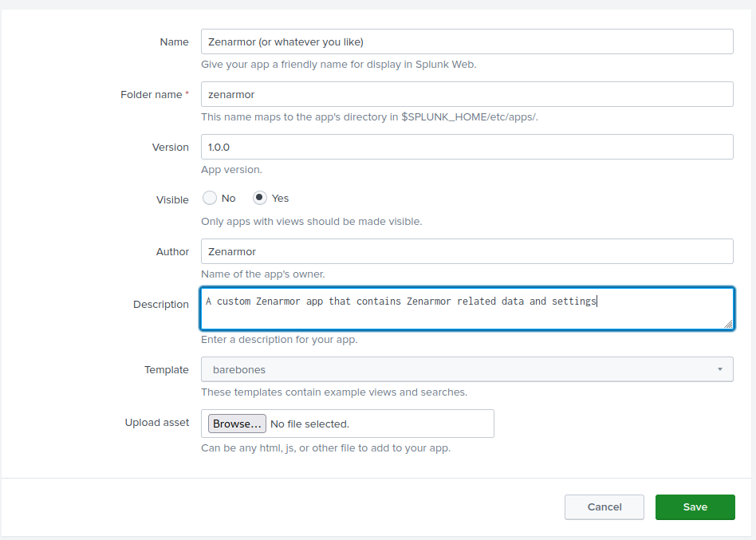
Task: Click 'Only apps with views should be made visible.' text
Action: 312,221
